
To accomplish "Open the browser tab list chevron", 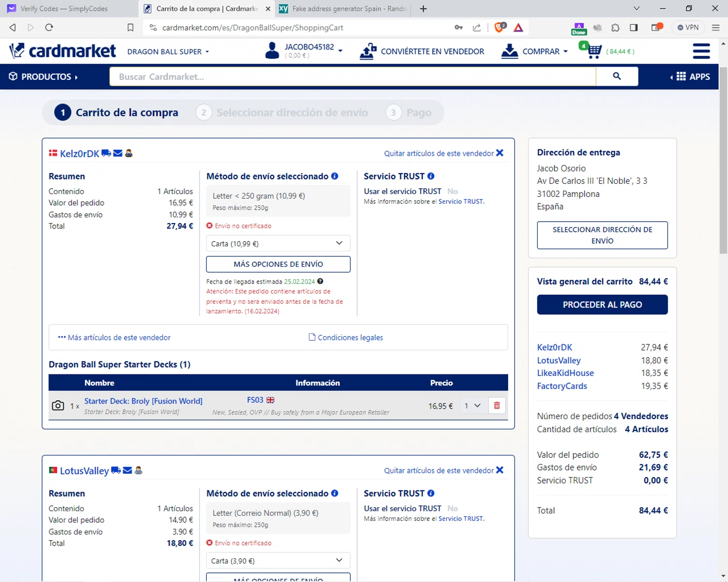I will (x=637, y=8).
